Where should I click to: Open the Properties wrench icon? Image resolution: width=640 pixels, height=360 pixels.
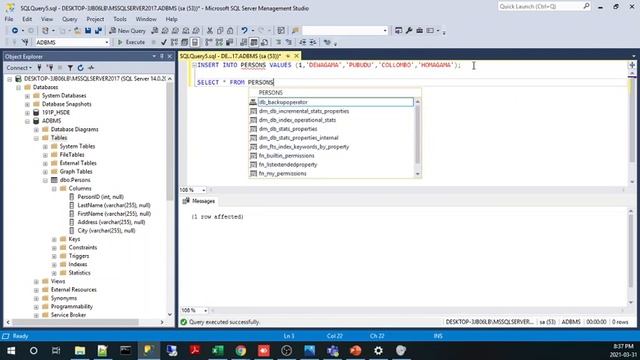tap(409, 31)
